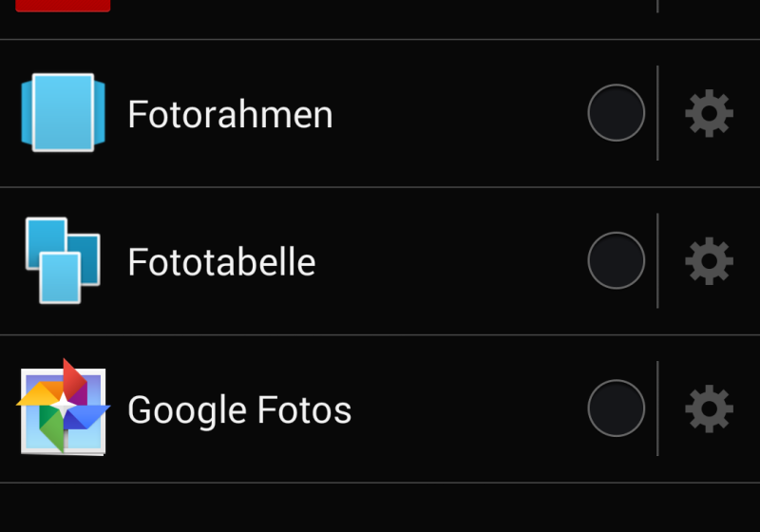Click the partially visible red app icon
Screen dimensions: 760x532
coord(63,6)
